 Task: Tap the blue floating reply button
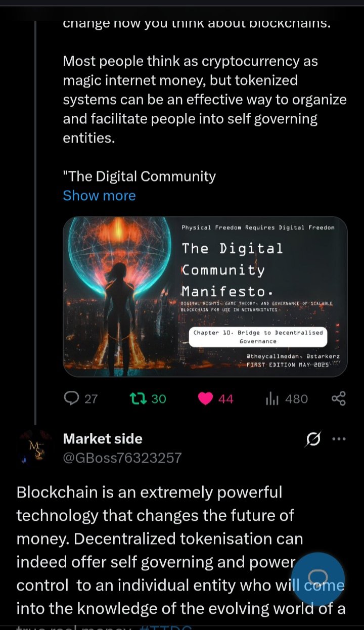pyautogui.click(x=318, y=578)
